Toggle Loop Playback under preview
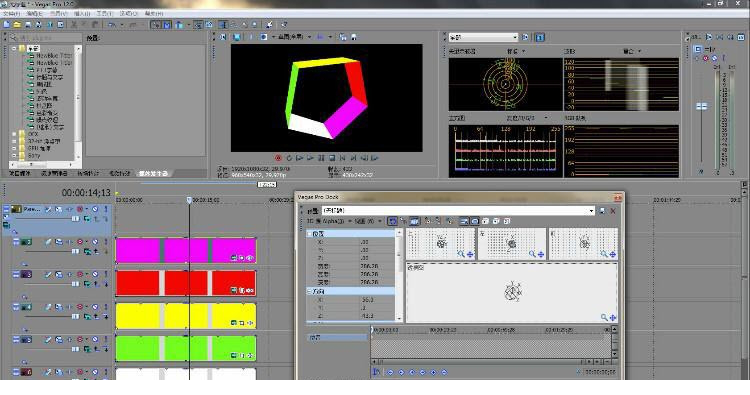Screen dimensions: 750x395 click(x=289, y=157)
